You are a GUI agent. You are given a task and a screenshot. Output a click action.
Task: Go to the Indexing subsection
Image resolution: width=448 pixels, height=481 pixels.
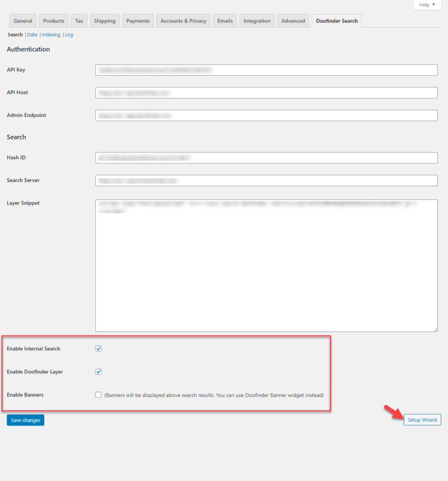tap(51, 35)
